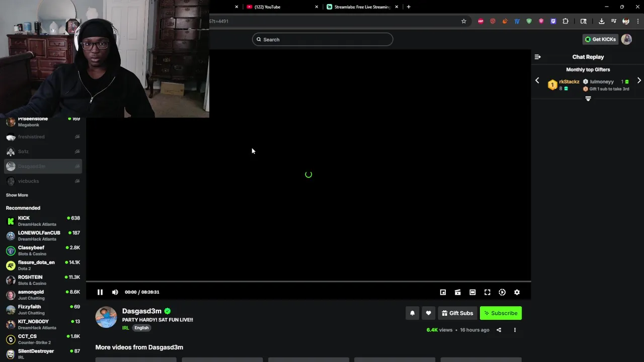Pause the video with the pause button
The width and height of the screenshot is (644, 362).
(100, 292)
